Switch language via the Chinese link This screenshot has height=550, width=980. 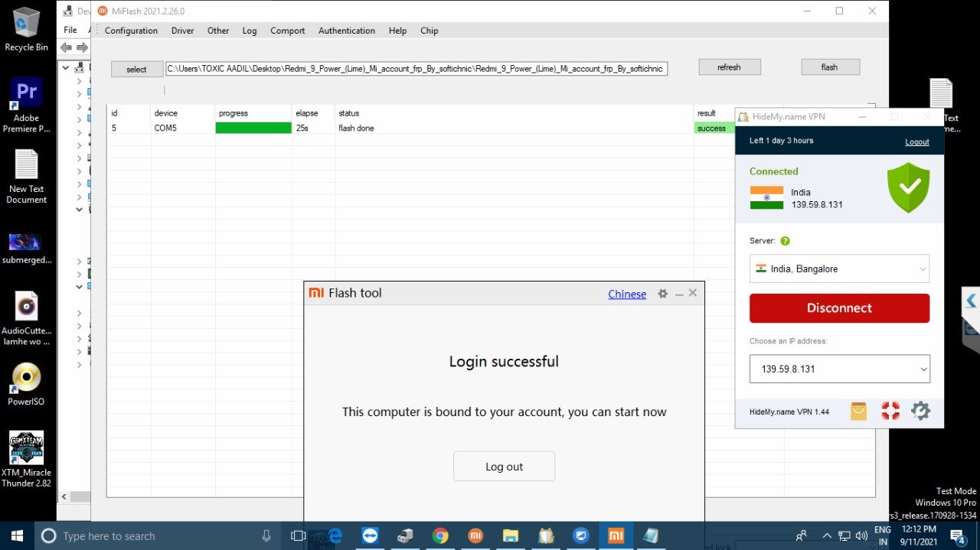(626, 294)
